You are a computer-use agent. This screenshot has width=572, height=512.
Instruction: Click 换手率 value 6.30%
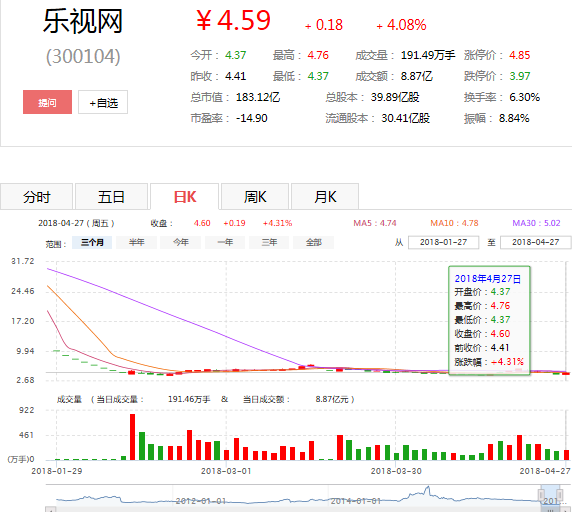click(525, 97)
